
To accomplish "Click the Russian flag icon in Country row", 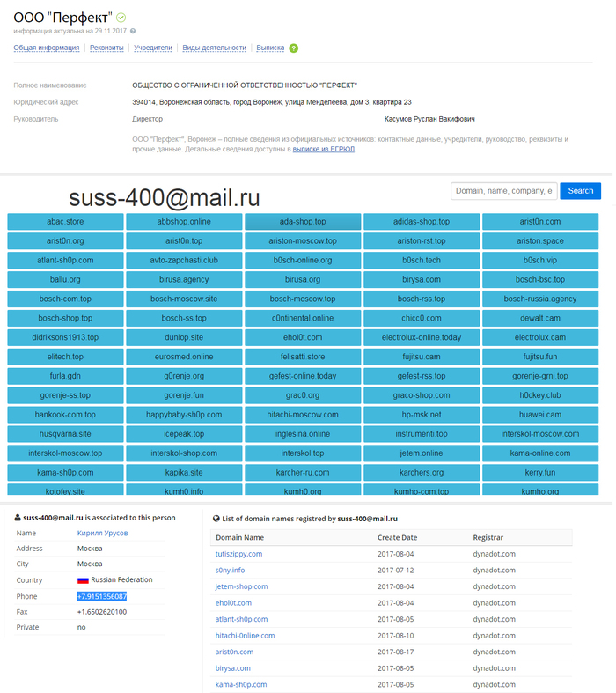I will tap(84, 580).
